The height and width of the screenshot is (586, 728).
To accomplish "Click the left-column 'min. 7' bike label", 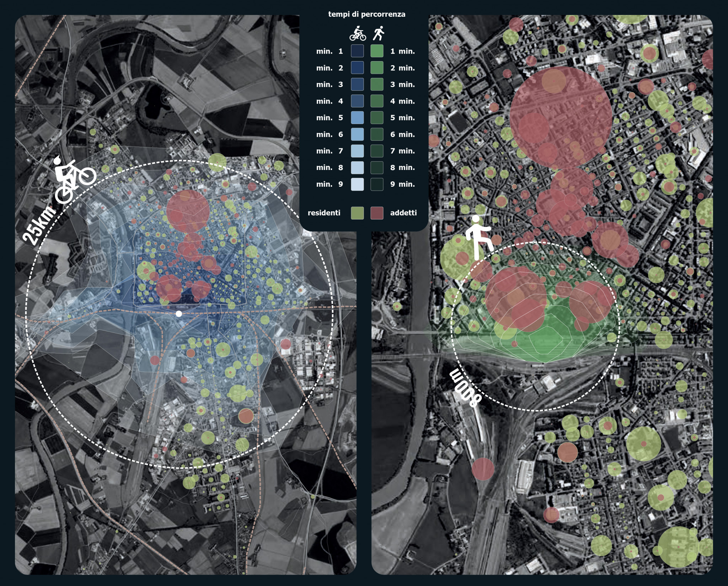I will point(330,151).
